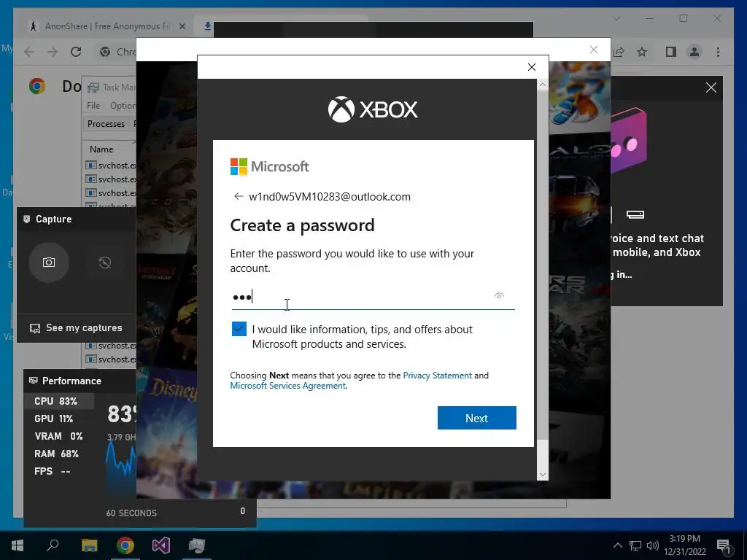Click the Xbox logo in dialog header

click(373, 109)
